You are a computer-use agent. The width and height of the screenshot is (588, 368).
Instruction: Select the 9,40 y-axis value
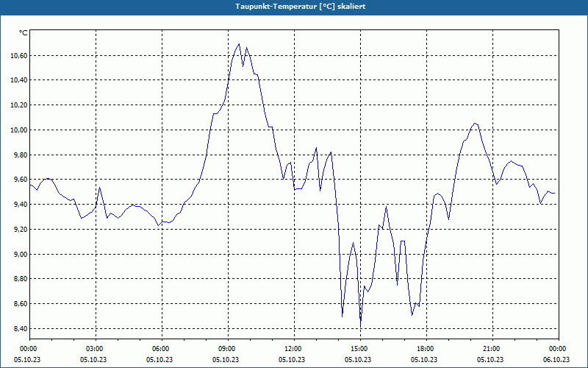20,205
